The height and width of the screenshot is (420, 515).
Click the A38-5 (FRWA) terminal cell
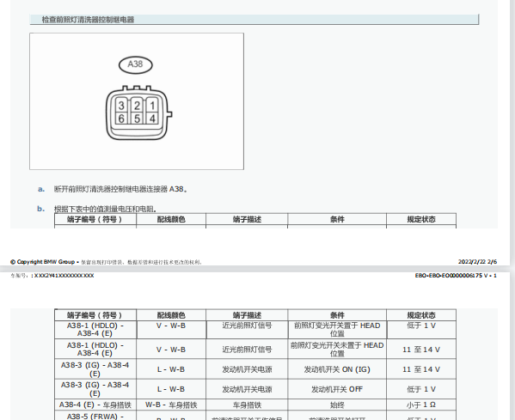pyautogui.click(x=95, y=416)
